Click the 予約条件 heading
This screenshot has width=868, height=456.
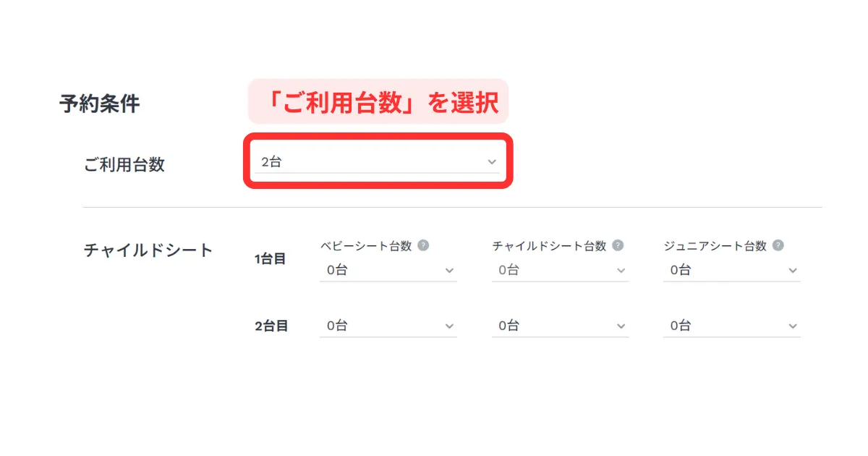point(99,104)
